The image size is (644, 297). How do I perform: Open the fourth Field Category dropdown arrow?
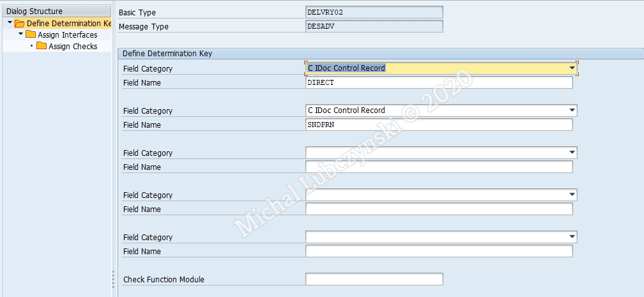coord(572,195)
